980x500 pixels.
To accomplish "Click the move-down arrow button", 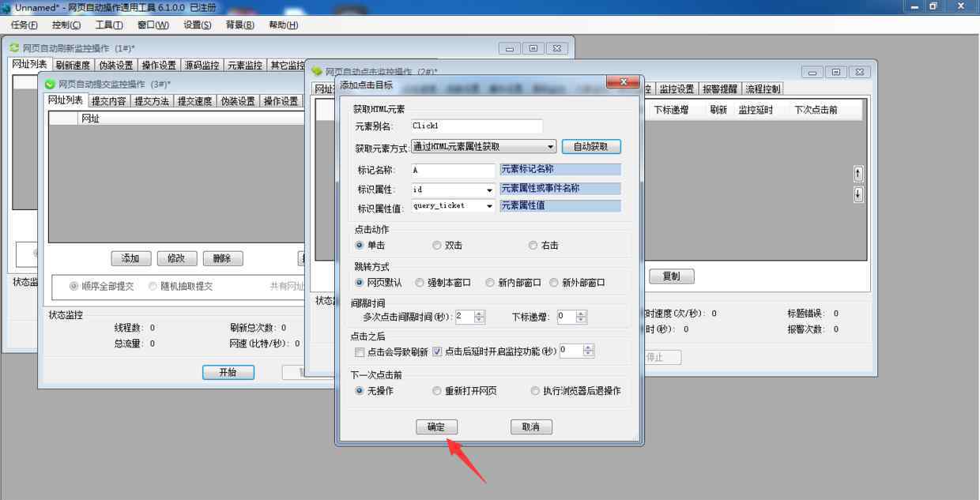I will click(x=858, y=194).
